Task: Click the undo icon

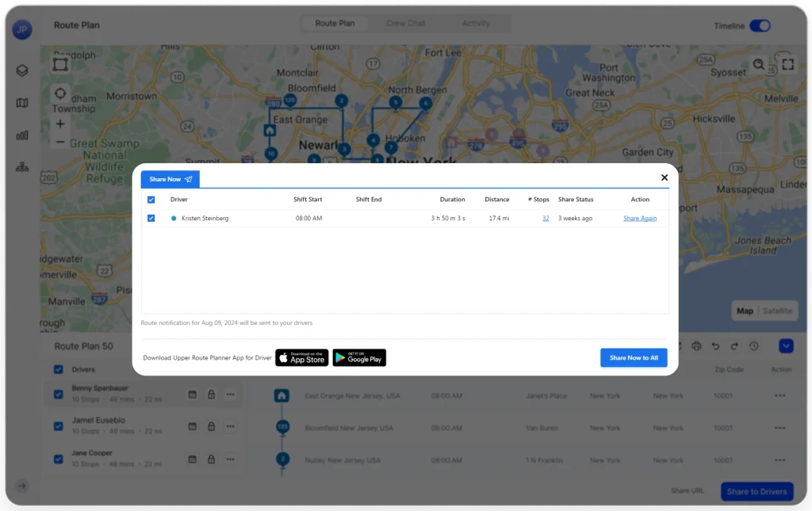Action: (715, 346)
